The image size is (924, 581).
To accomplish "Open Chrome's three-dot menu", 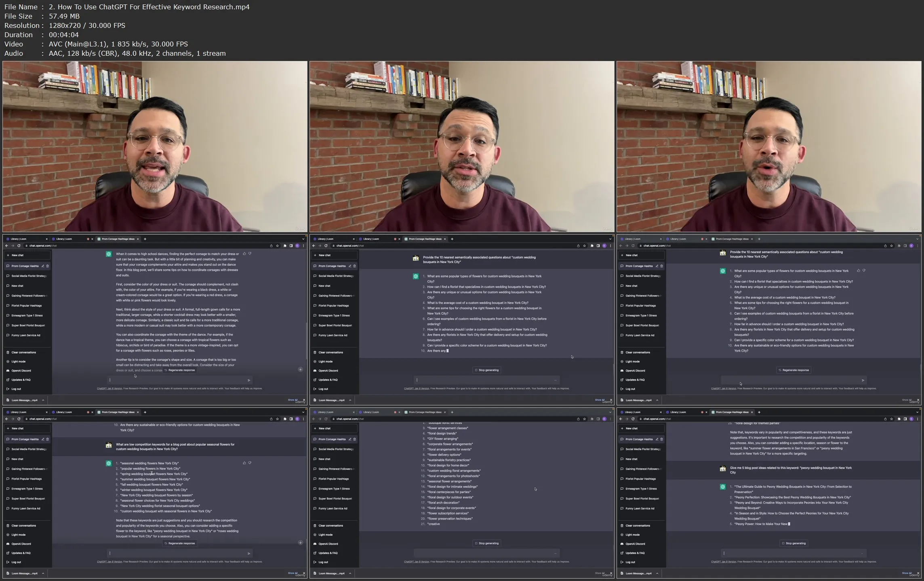I will click(x=304, y=245).
